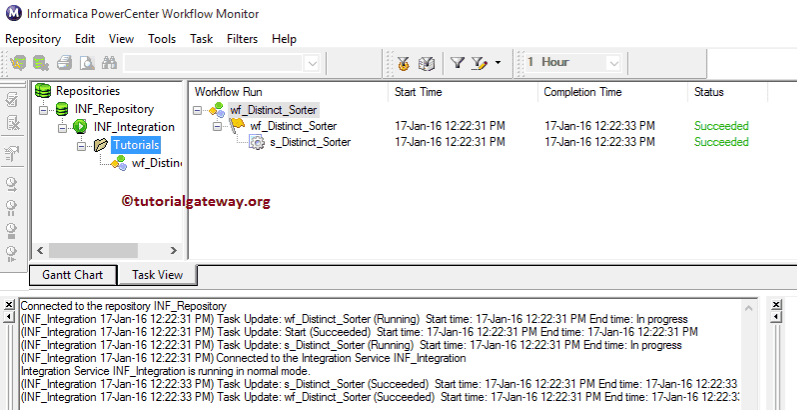The width and height of the screenshot is (797, 410).
Task: Click the document with X sidebar icon
Action: (12, 122)
